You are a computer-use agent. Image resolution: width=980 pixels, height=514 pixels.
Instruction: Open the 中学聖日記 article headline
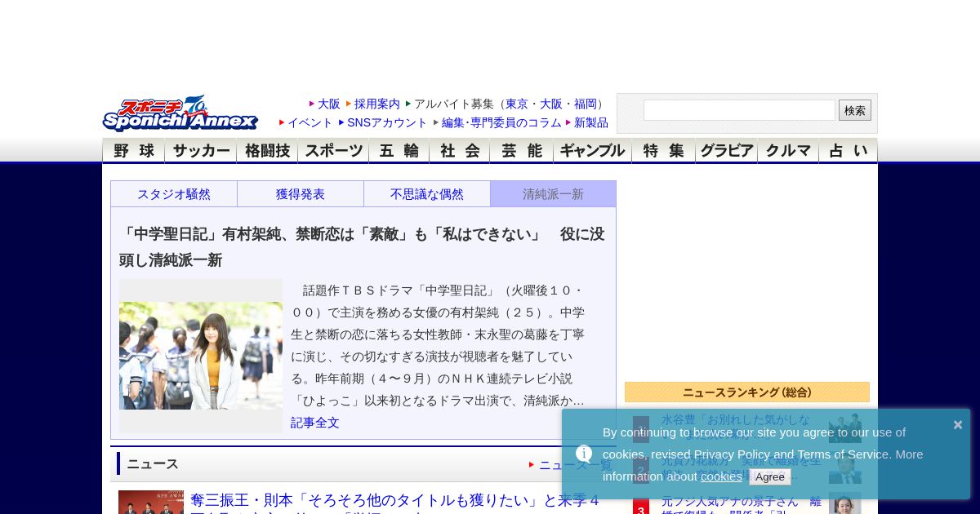362,246
